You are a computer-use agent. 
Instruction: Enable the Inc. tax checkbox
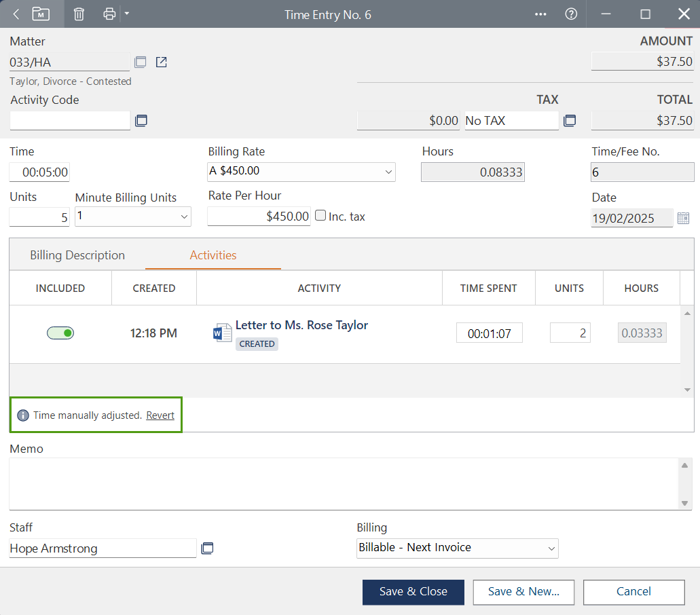coord(320,216)
